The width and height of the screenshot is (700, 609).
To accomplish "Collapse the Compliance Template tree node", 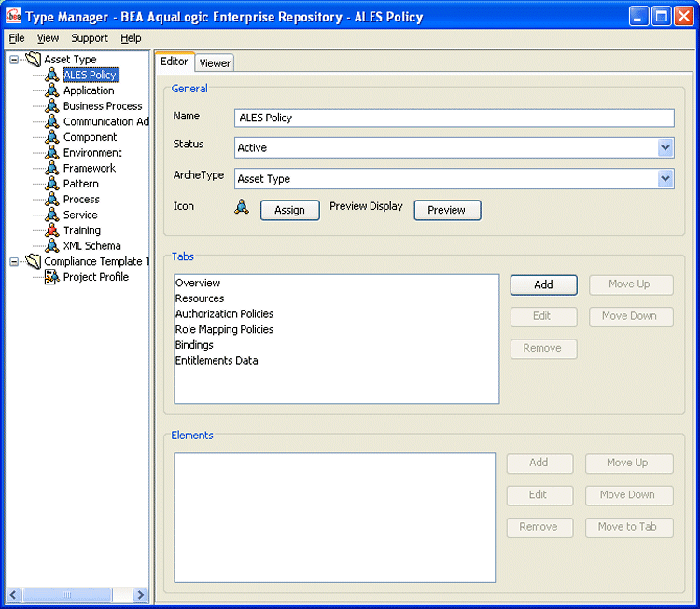I will point(14,261).
